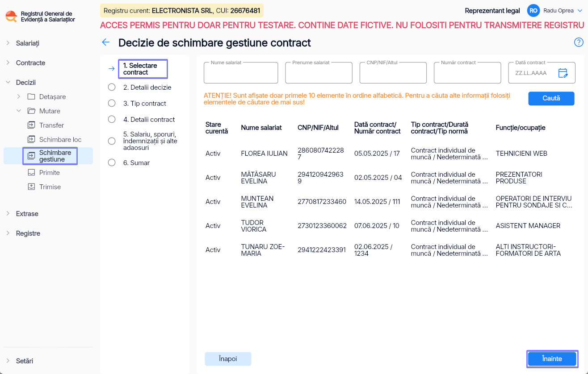Collapse the Mutare subfolder chevron

point(18,111)
